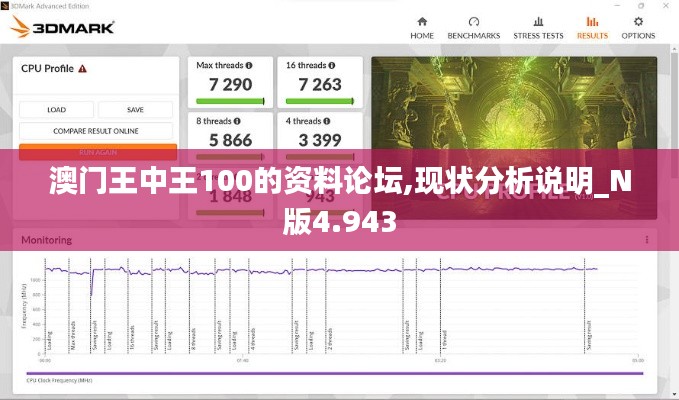
Task: Click the CPU Profile title text
Action: click(x=47, y=69)
